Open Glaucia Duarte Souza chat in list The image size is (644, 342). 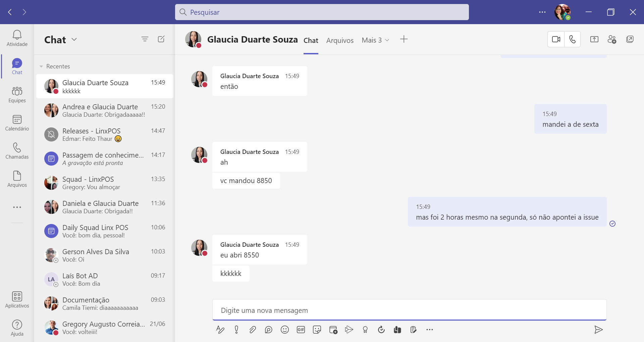(x=105, y=86)
